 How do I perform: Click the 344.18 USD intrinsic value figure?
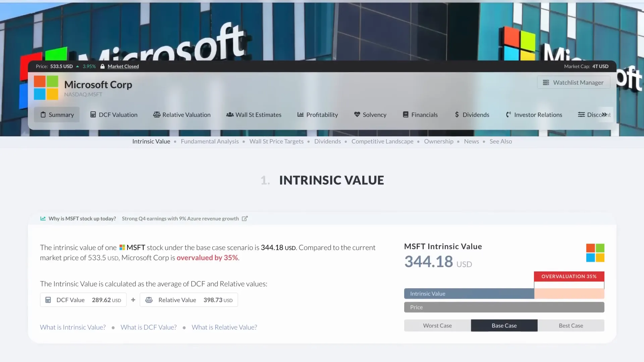pyautogui.click(x=438, y=262)
